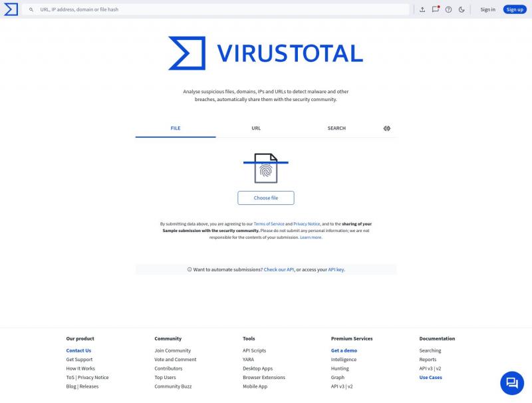
Task: Click Get a demo link
Action: coord(344,350)
